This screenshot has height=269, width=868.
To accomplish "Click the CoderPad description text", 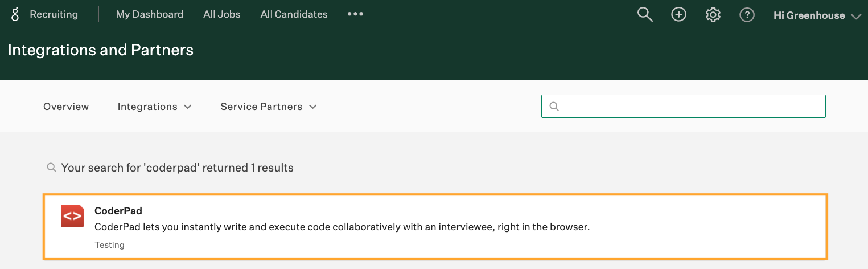I will [342, 227].
